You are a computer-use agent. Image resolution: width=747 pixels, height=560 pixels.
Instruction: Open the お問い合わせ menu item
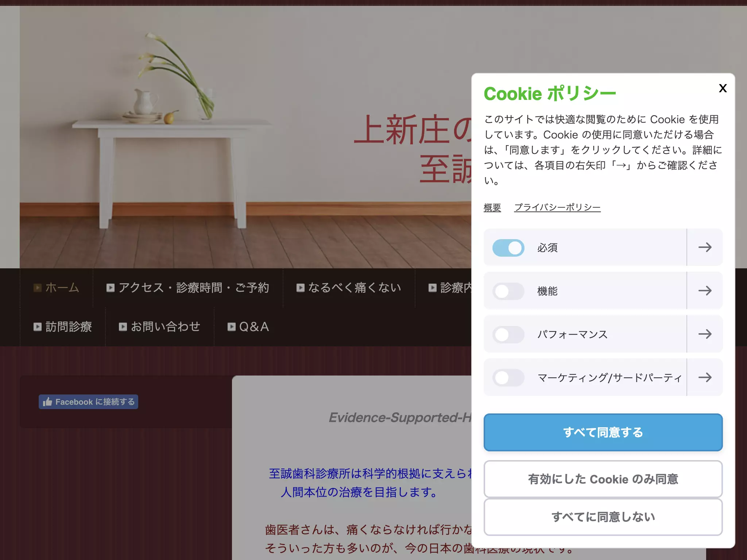(x=159, y=327)
